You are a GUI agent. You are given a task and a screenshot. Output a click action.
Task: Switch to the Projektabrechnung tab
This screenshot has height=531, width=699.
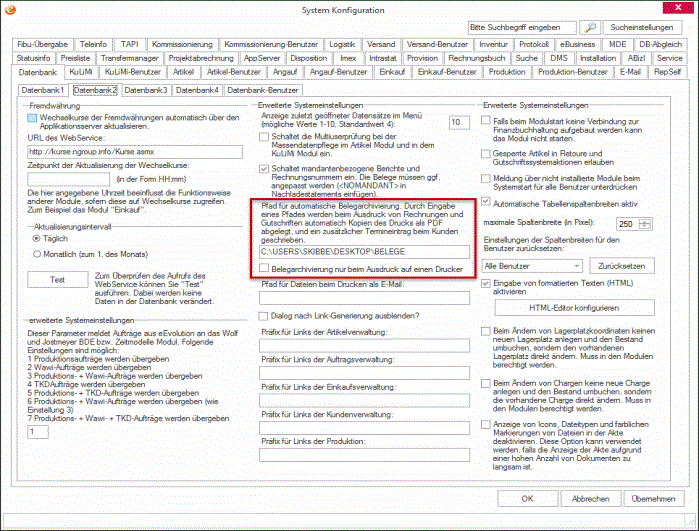[201, 58]
